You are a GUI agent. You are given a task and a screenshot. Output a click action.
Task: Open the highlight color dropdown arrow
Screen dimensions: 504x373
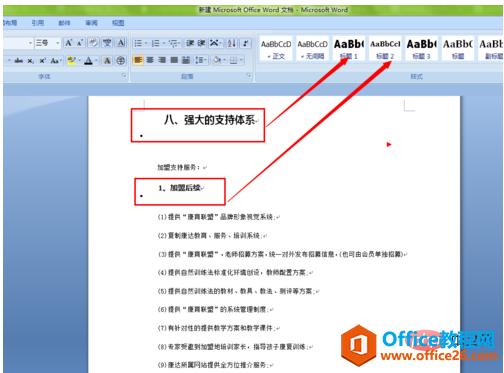tap(79, 61)
